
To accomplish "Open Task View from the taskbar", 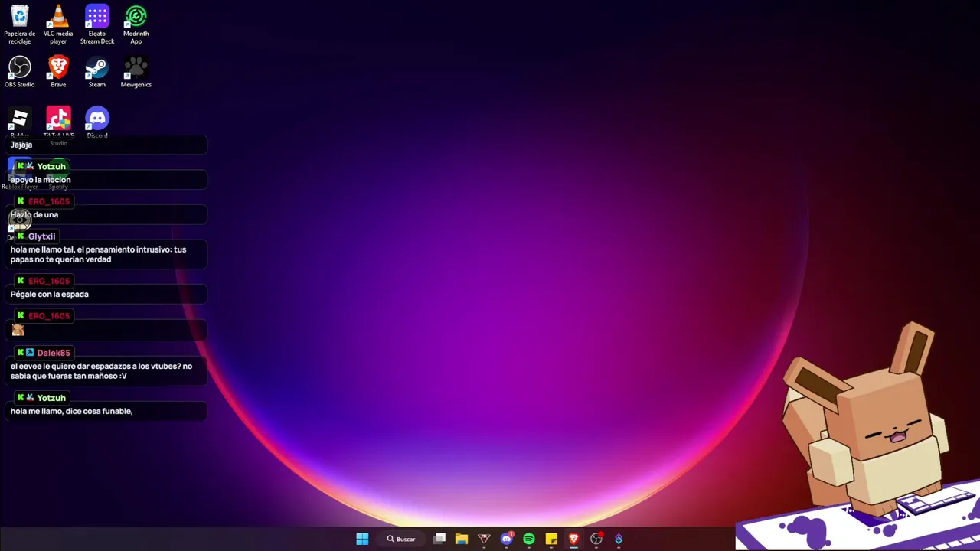I will [439, 539].
